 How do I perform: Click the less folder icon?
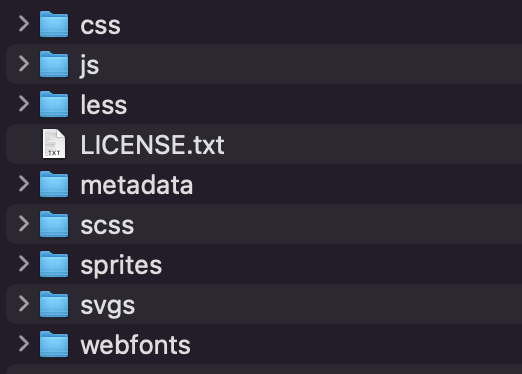(54, 104)
